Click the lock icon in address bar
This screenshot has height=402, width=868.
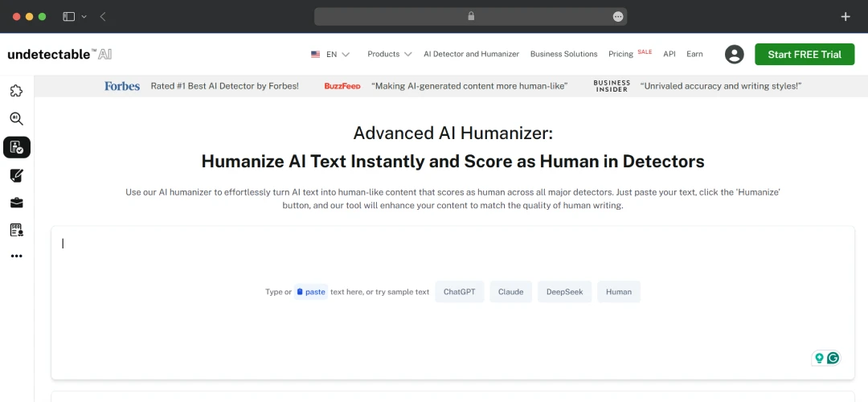(471, 17)
